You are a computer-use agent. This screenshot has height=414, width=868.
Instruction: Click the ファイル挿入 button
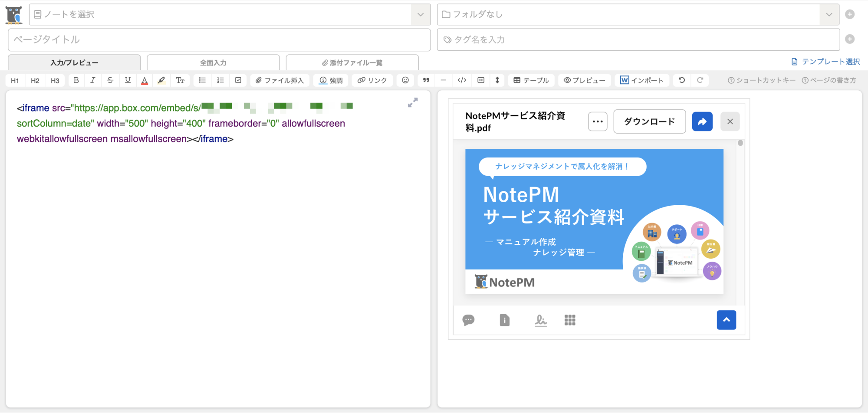pyautogui.click(x=279, y=81)
